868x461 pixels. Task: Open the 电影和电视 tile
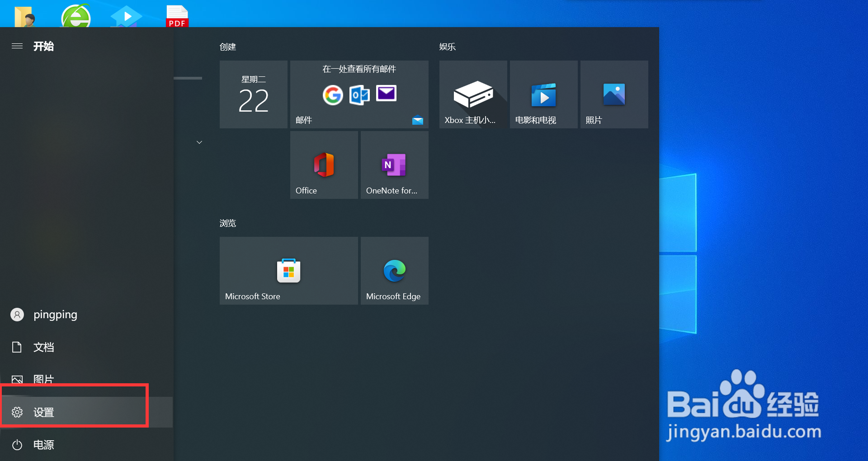544,94
